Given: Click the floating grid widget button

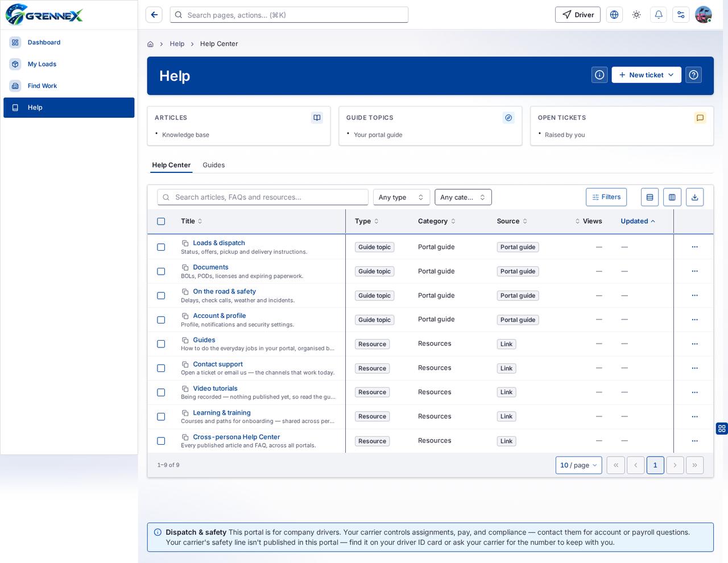Looking at the screenshot, I should [x=722, y=428].
